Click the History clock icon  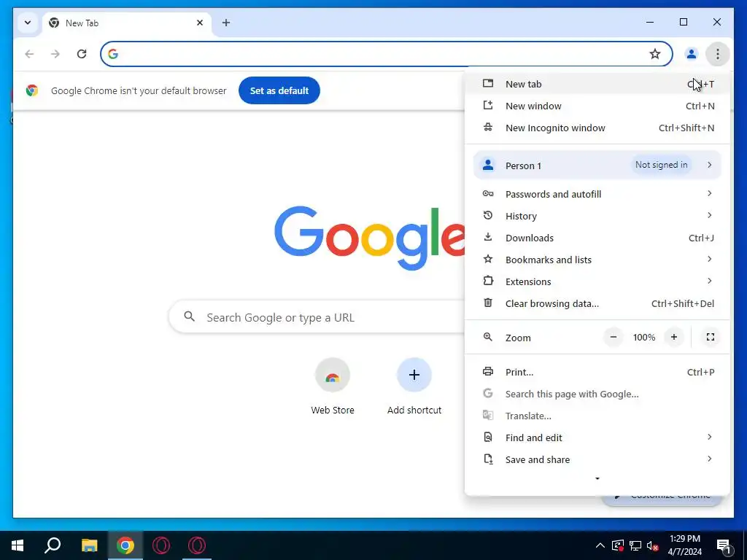(x=488, y=215)
